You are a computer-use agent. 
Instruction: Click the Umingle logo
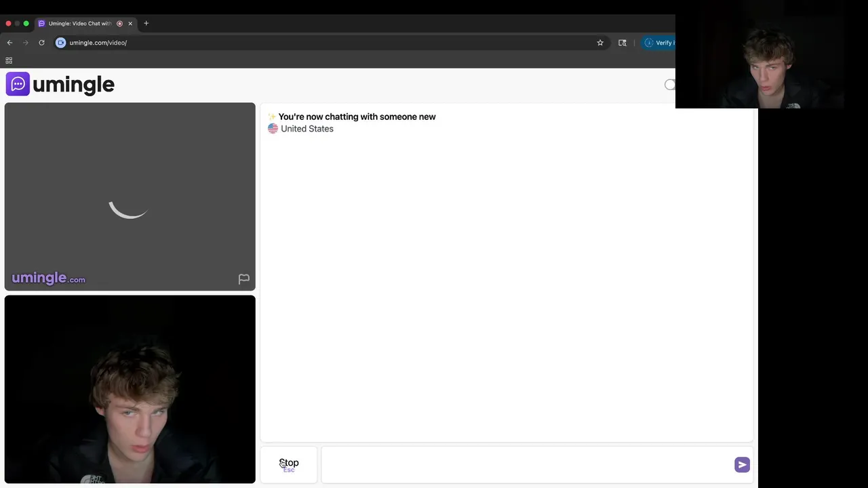click(x=60, y=84)
